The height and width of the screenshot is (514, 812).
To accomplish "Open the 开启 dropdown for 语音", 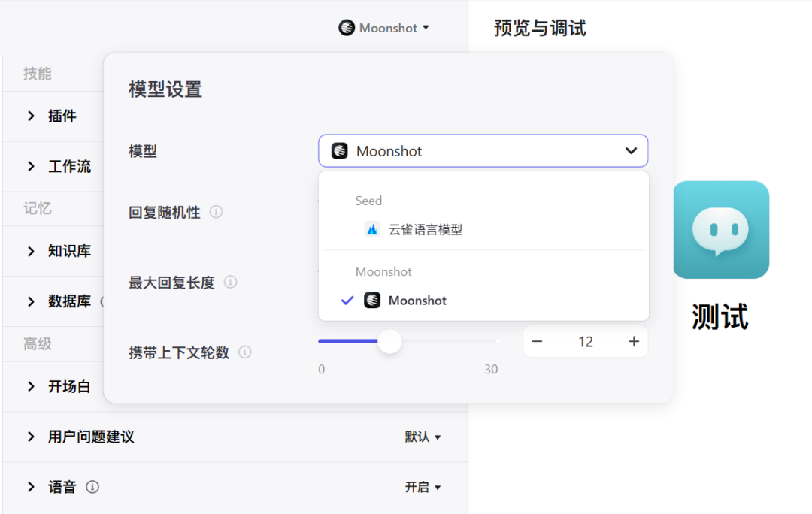I will (x=423, y=487).
